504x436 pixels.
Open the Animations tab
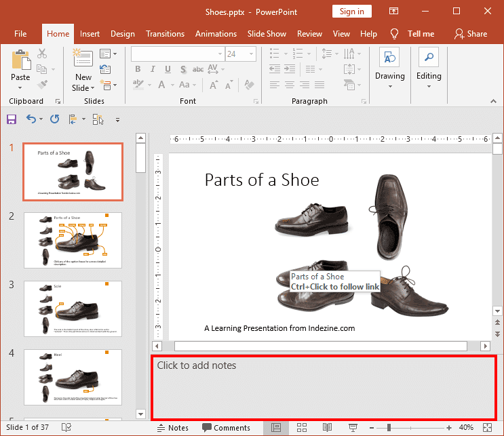[216, 34]
